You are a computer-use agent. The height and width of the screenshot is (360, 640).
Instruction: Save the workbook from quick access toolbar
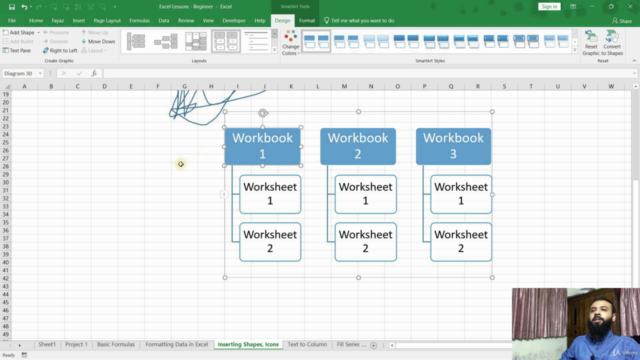12,7
